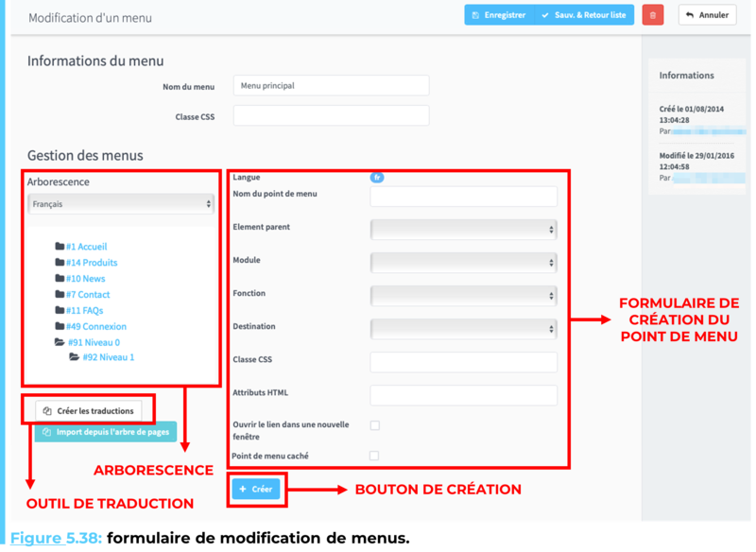Click the open Niveau 1 folder icon

coord(75,357)
